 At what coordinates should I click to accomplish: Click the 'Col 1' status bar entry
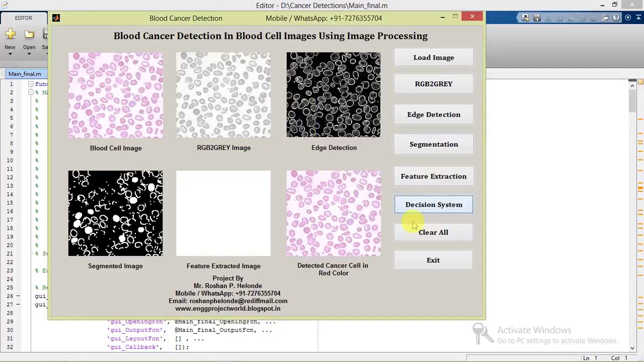click(x=619, y=358)
